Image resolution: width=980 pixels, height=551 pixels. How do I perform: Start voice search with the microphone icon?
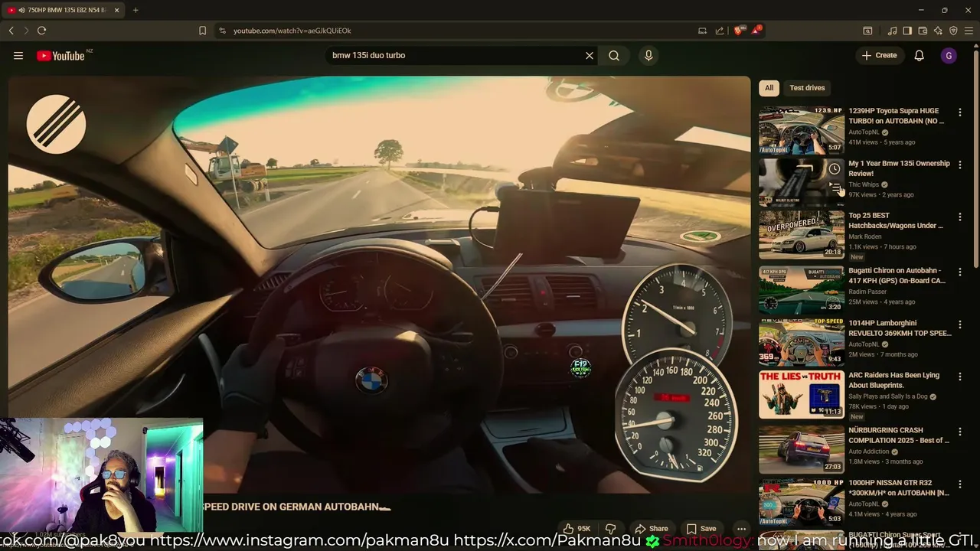click(x=648, y=55)
